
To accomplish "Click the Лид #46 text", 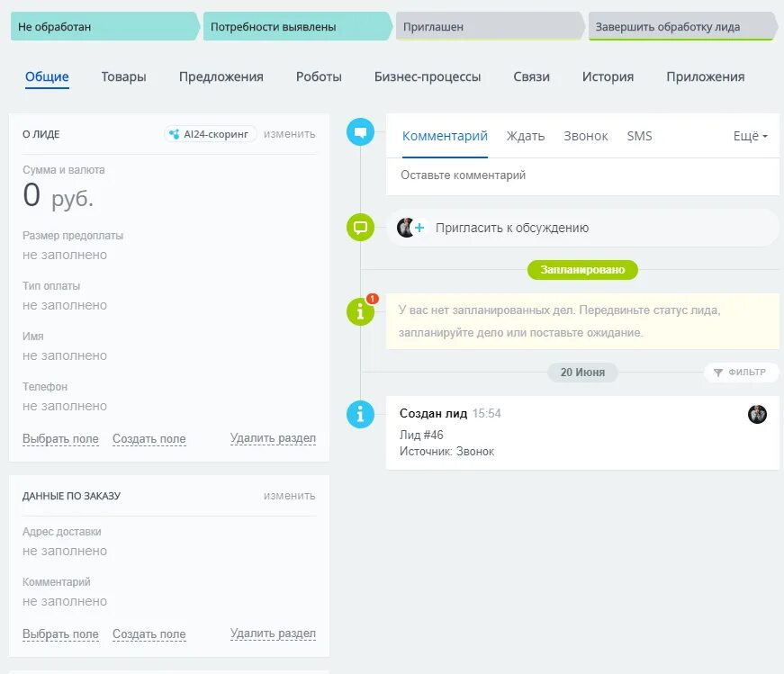I will pyautogui.click(x=421, y=435).
